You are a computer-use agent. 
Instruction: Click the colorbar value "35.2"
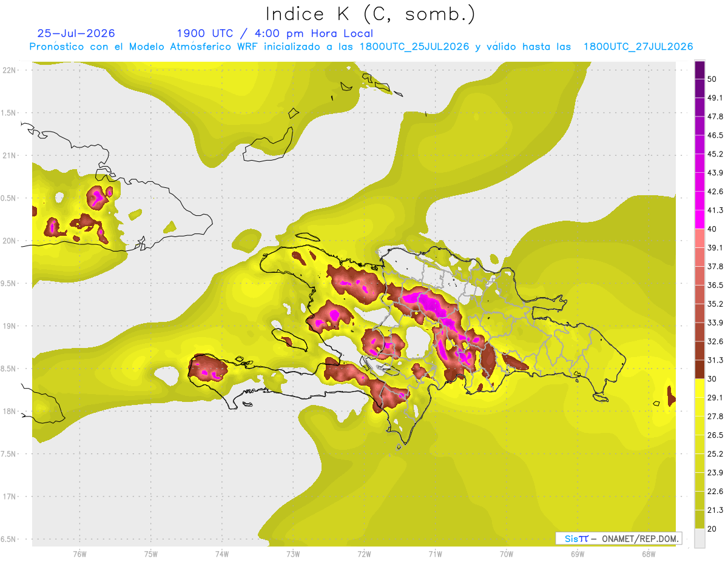pos(715,304)
